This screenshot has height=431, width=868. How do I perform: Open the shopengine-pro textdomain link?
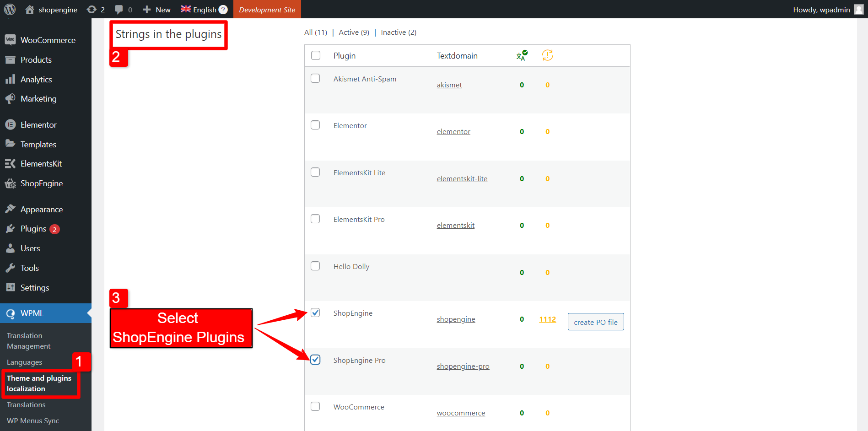click(463, 366)
